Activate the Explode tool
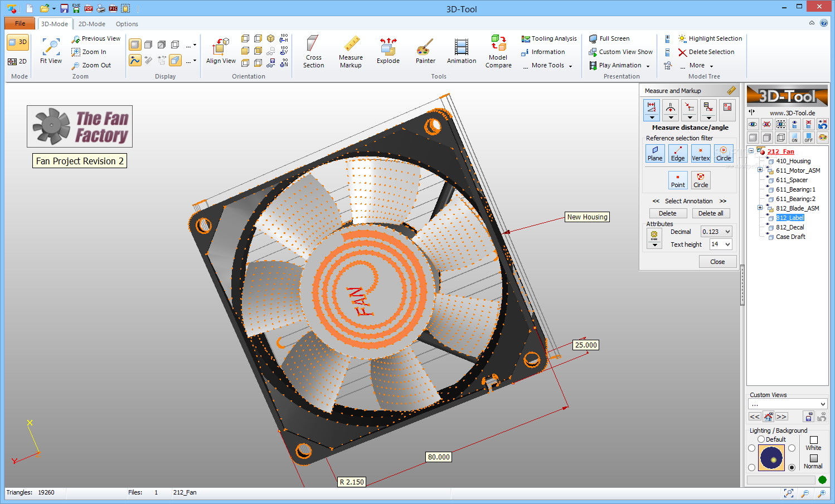835x504 pixels. coord(388,50)
